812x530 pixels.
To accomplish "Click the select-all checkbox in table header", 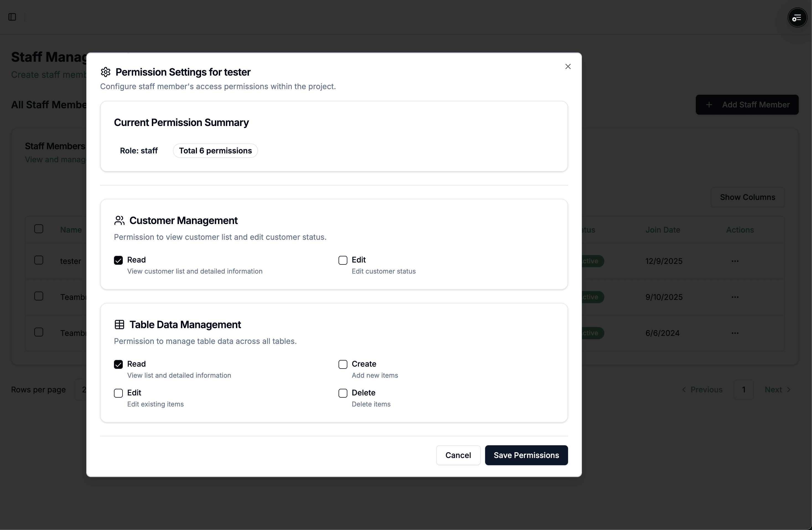I will (x=38, y=229).
